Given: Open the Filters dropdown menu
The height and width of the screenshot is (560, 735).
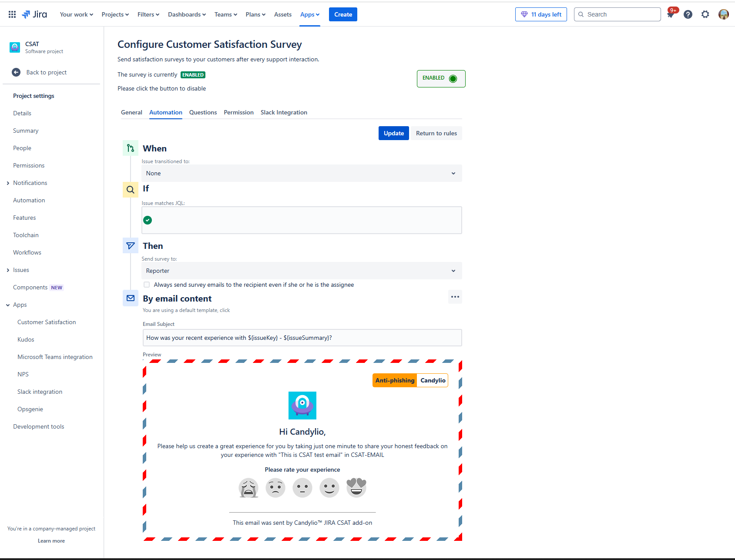Looking at the screenshot, I should pyautogui.click(x=148, y=14).
